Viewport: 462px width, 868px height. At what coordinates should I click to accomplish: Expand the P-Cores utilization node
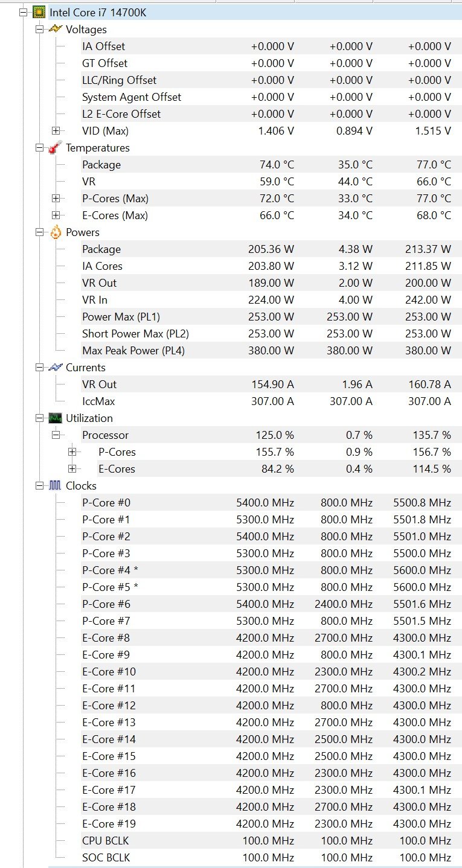click(72, 452)
